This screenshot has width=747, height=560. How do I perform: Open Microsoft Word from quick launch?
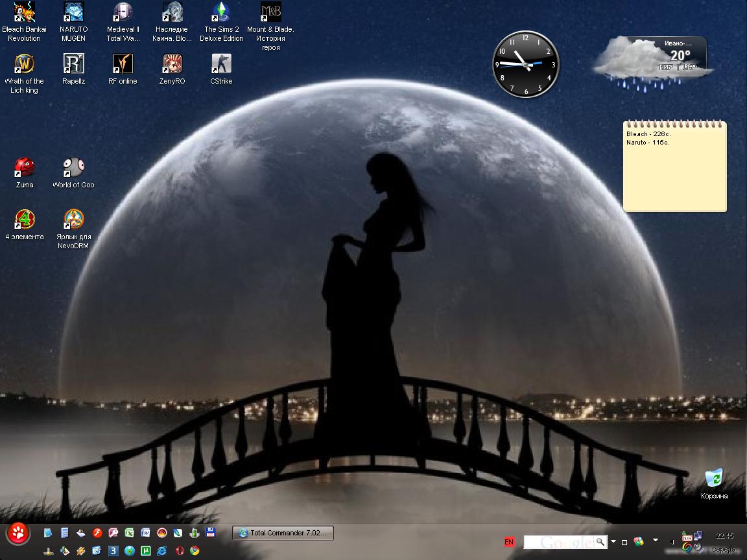pos(145,533)
